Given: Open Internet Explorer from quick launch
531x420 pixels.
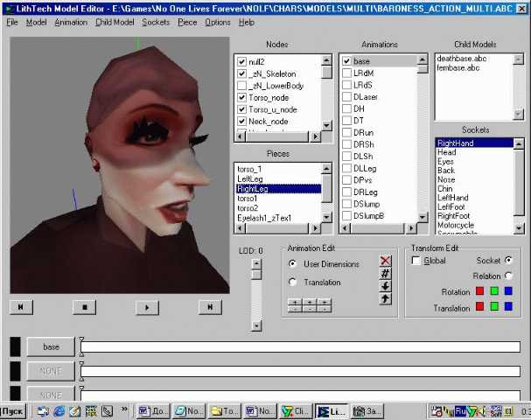Looking at the screenshot, I should pos(59,411).
